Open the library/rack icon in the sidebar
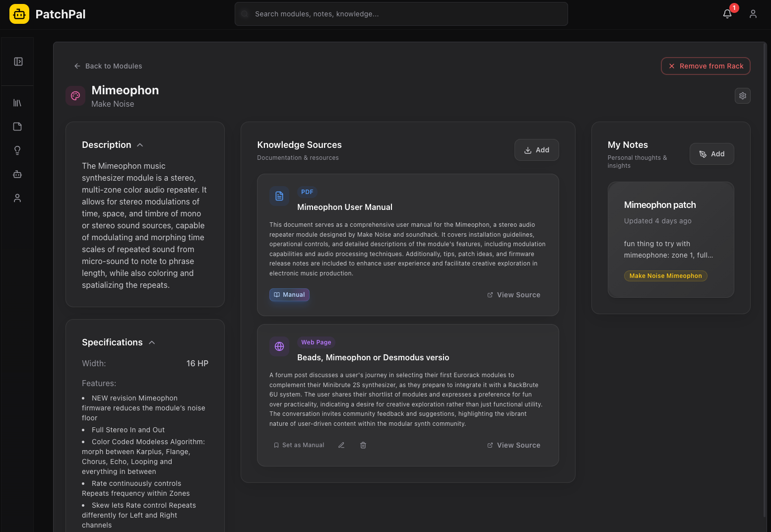The width and height of the screenshot is (771, 532). click(17, 103)
